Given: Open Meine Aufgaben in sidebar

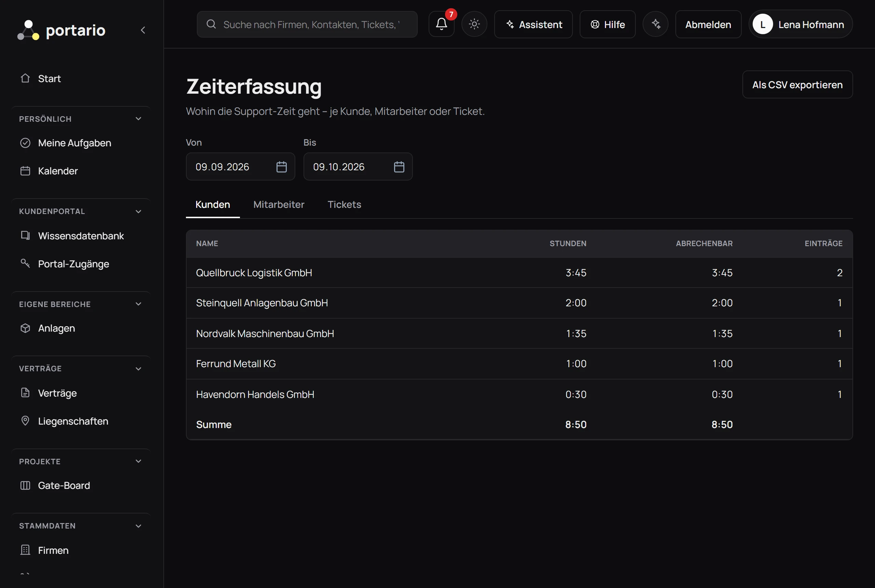Looking at the screenshot, I should 81,143.
